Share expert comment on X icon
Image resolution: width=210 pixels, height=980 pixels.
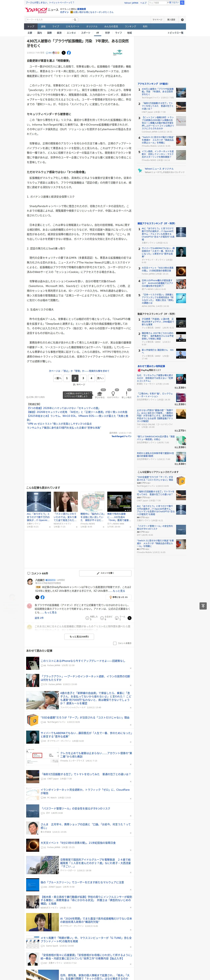(37, 597)
